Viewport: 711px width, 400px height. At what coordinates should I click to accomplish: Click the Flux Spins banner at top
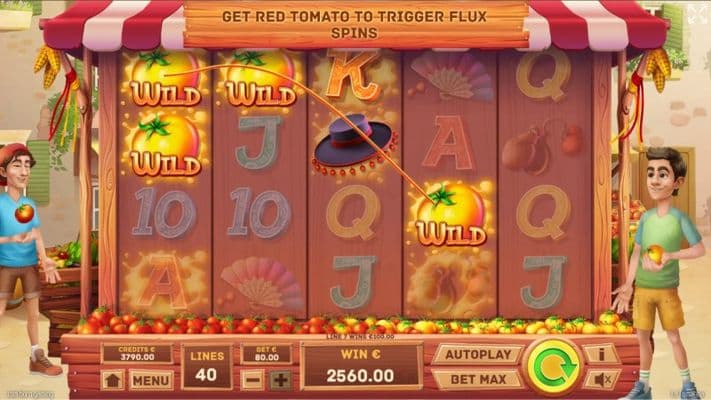[x=356, y=24]
